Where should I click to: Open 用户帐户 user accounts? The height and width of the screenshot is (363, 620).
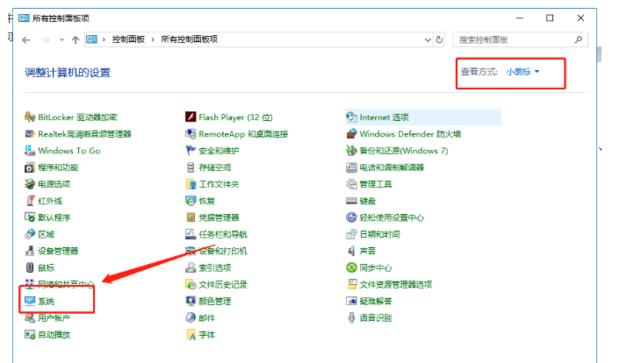click(x=47, y=318)
